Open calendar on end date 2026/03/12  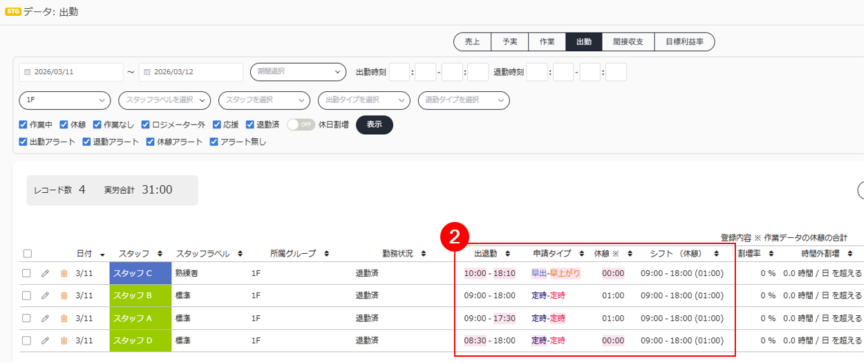[x=147, y=72]
